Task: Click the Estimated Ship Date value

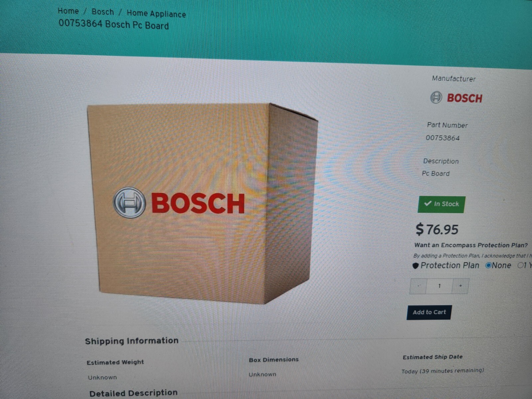Action: [443, 371]
